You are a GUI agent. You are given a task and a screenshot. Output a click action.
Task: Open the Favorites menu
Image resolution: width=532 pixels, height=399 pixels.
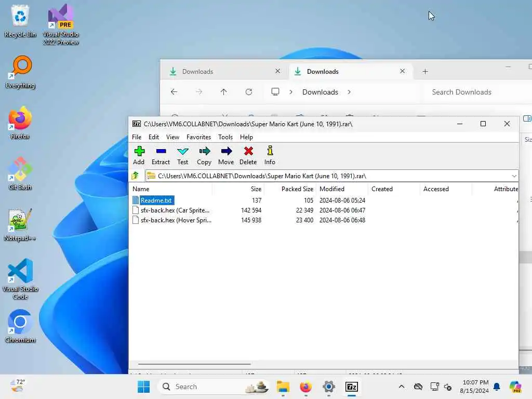coord(198,137)
